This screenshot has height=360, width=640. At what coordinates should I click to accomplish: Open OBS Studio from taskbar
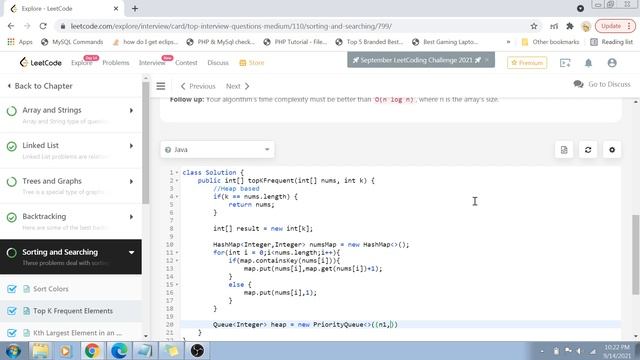(197, 351)
